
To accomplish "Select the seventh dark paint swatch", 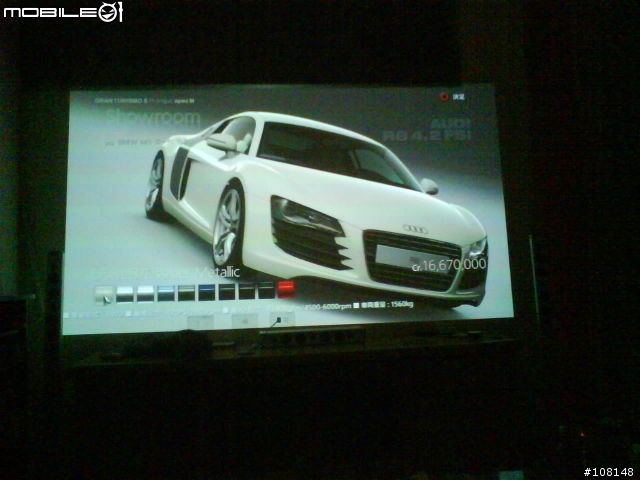I will 227,291.
